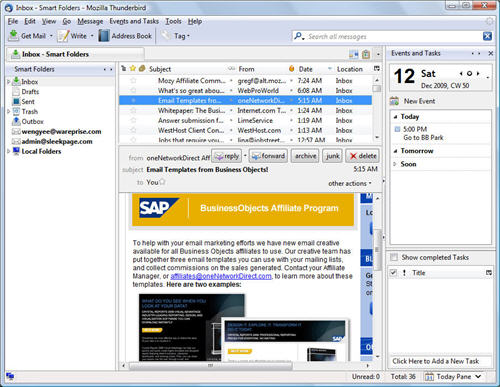Image resolution: width=500 pixels, height=387 pixels.
Task: Expand the Trash folder
Action: pos(9,112)
